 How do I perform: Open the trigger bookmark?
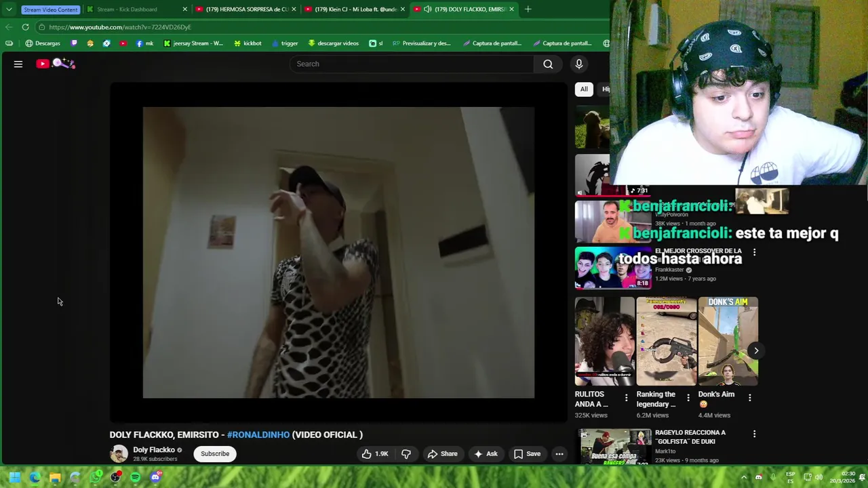285,43
